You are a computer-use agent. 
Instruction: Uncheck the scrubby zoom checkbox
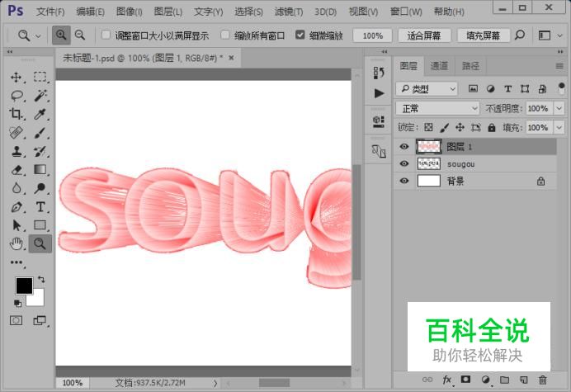(x=300, y=35)
